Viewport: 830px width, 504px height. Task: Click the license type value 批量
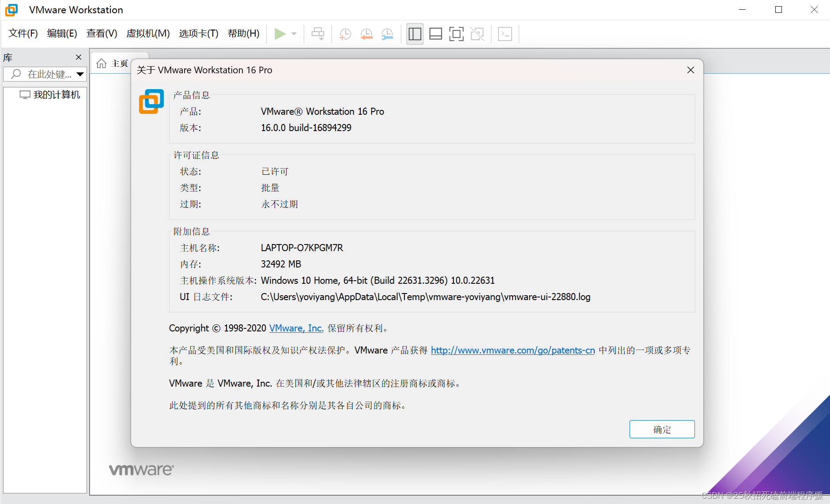click(270, 188)
